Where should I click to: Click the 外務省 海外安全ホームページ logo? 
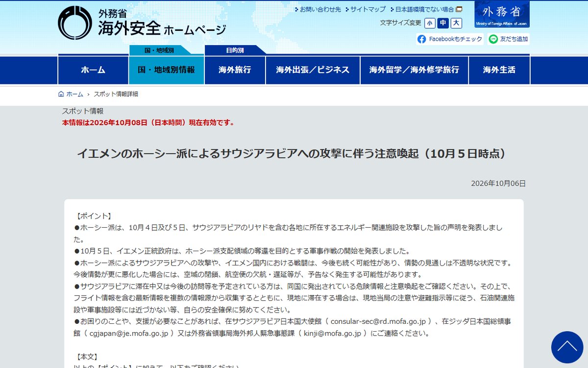(142, 23)
